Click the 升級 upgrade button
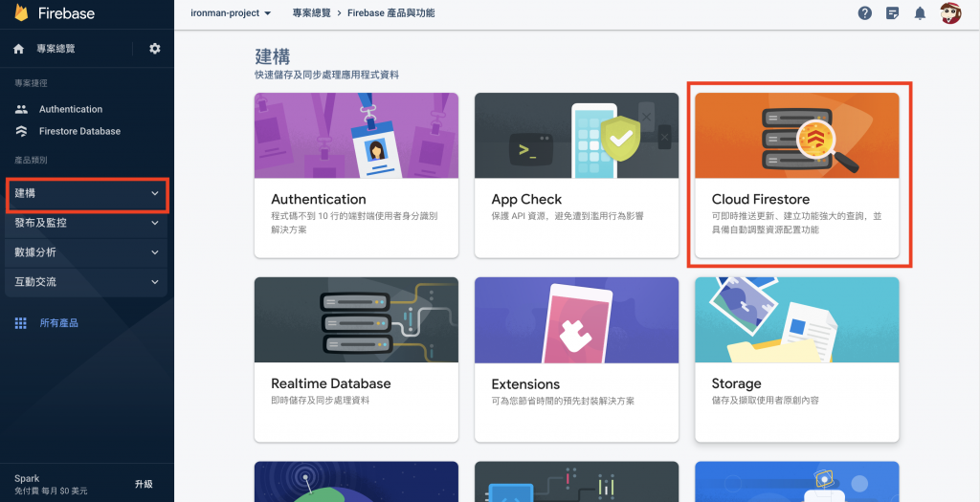The height and width of the screenshot is (502, 980). coord(144,484)
